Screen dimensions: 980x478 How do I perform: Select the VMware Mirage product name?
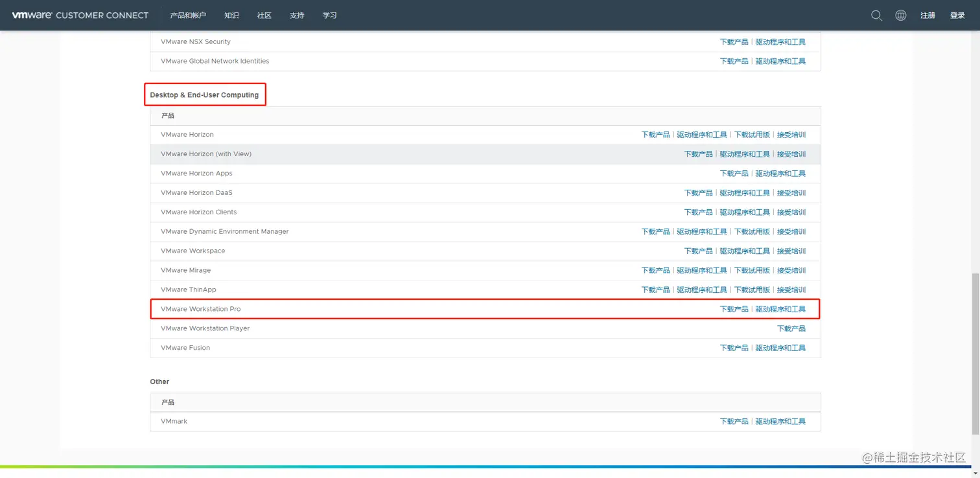[x=186, y=270]
